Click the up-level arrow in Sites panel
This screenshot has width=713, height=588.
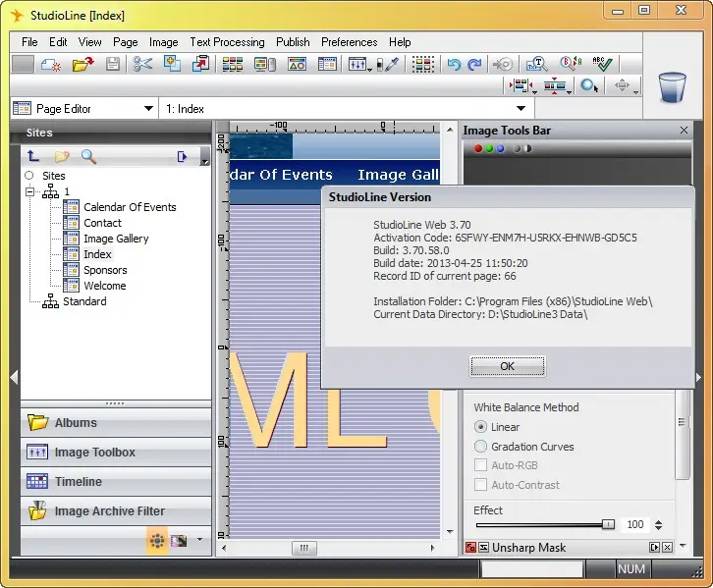click(33, 156)
